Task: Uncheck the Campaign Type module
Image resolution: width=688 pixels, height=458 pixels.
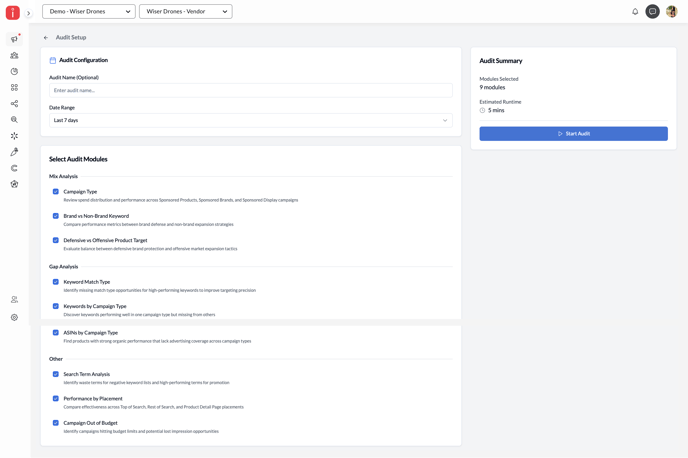Action: pyautogui.click(x=56, y=191)
